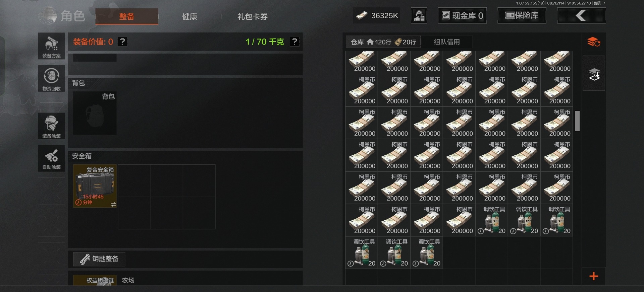
Task: Open the 装备涂装 skin icon
Action: coord(51,126)
